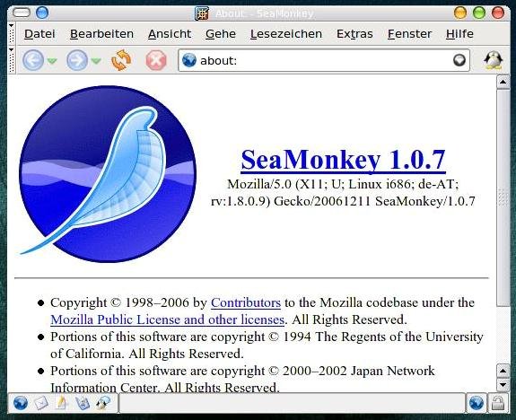Close the window with the red button
This screenshot has width=516, height=420.
[x=498, y=13]
